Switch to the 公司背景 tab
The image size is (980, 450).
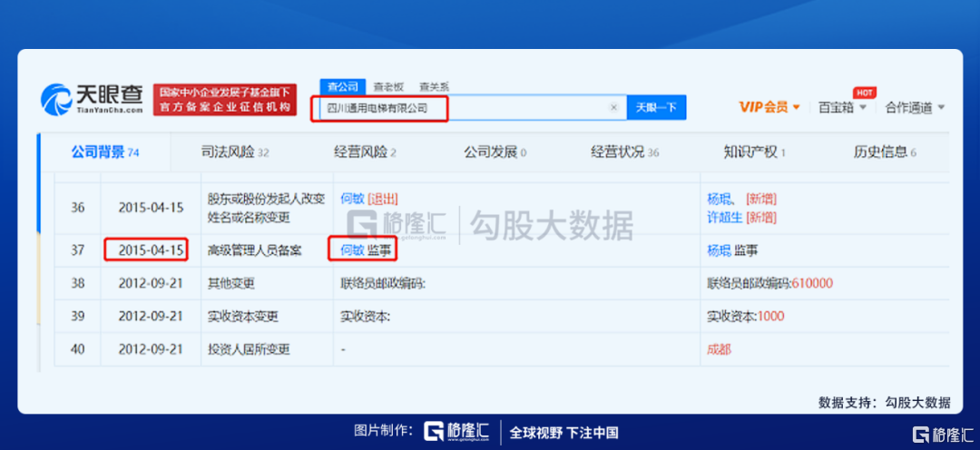tap(105, 152)
